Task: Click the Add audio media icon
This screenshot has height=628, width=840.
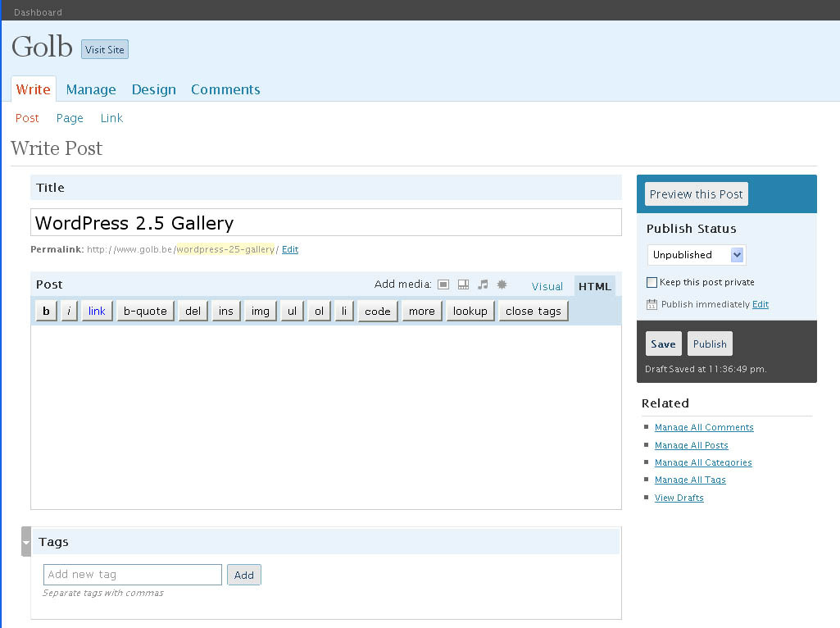Action: (x=483, y=284)
